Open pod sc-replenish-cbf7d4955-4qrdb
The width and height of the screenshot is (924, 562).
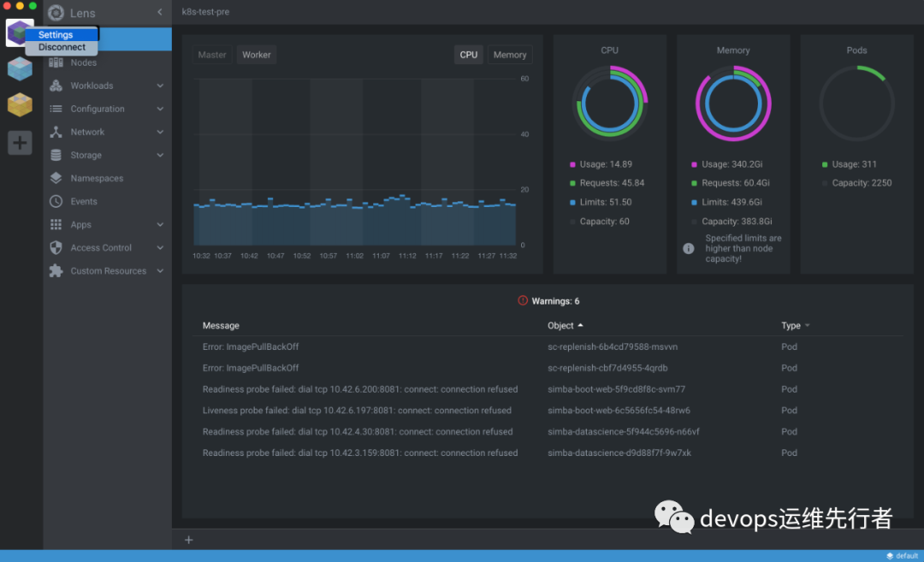coord(607,368)
